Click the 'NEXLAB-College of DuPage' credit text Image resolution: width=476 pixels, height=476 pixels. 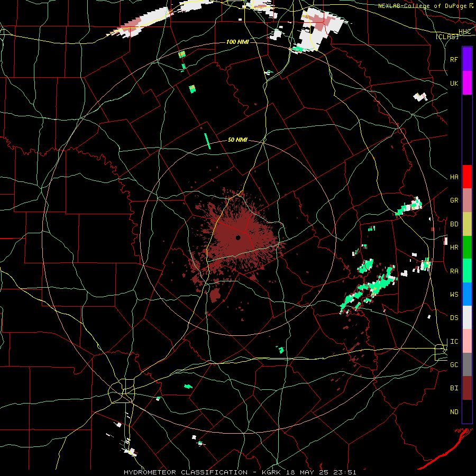pos(422,6)
